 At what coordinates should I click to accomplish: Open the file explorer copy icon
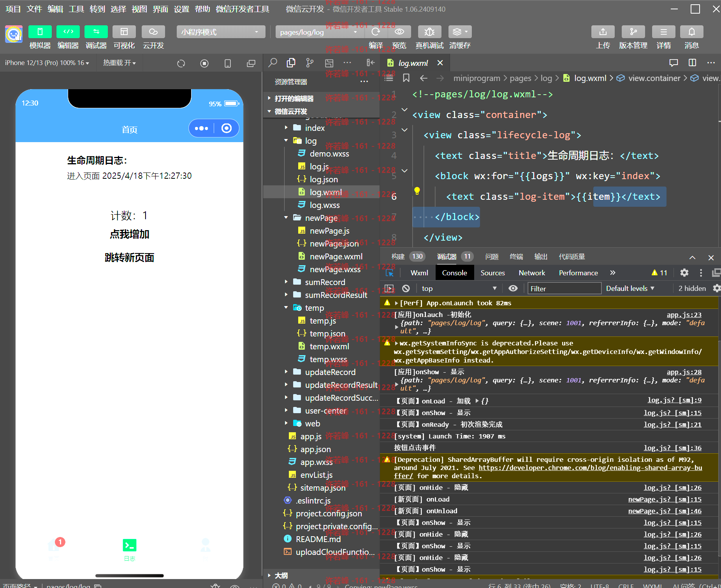pyautogui.click(x=291, y=62)
